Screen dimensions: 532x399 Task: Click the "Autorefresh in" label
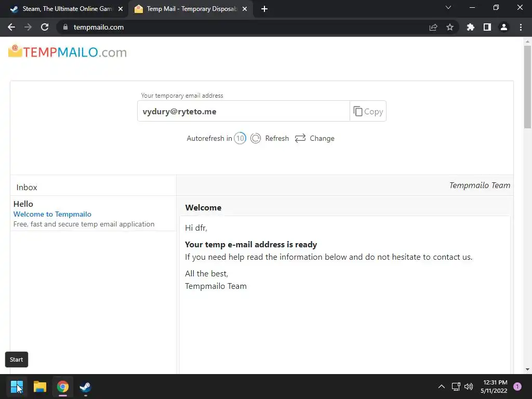coord(209,138)
